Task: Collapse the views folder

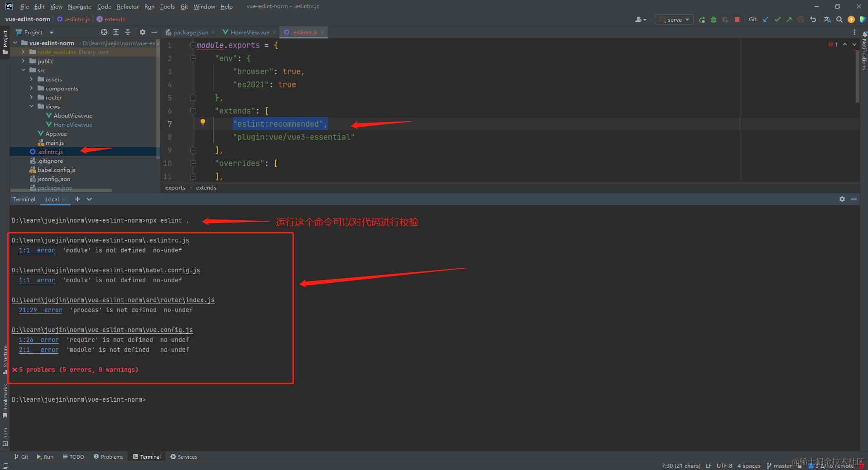Action: 31,106
